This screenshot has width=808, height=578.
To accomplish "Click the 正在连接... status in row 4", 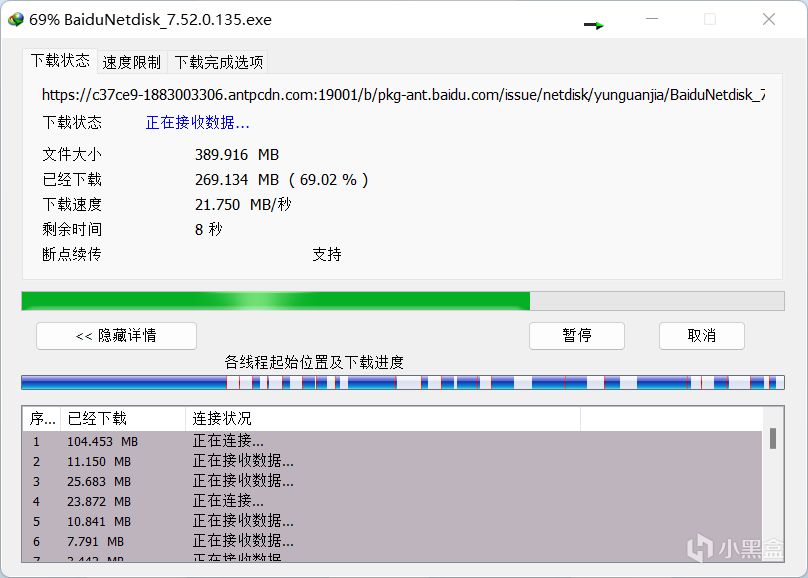I will (x=228, y=501).
